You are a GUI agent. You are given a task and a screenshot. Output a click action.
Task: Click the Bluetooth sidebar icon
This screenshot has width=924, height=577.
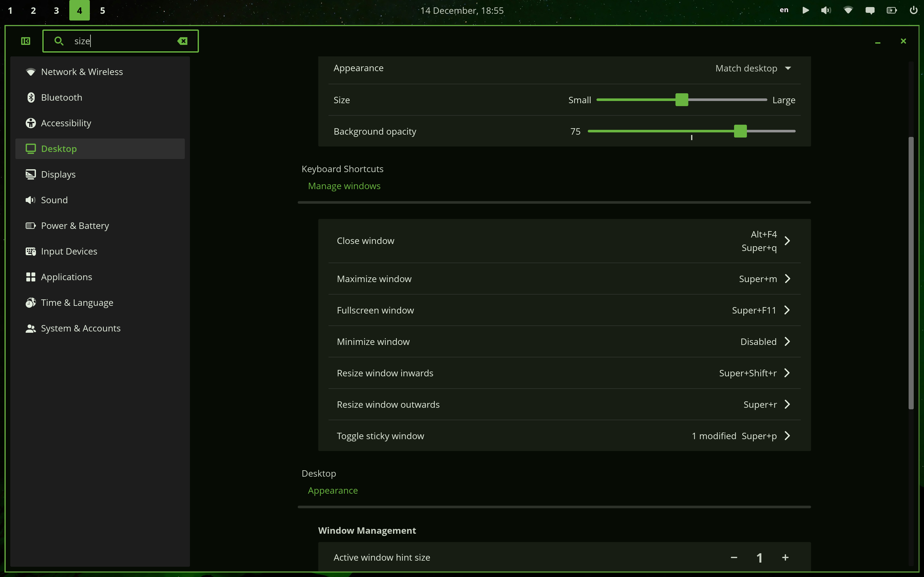point(30,97)
